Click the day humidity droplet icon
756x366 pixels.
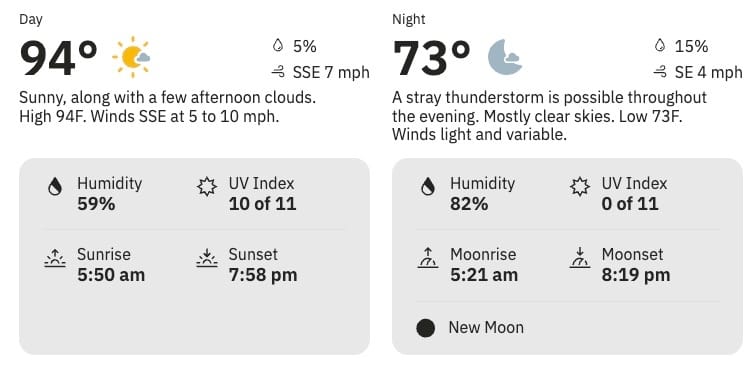[55, 187]
